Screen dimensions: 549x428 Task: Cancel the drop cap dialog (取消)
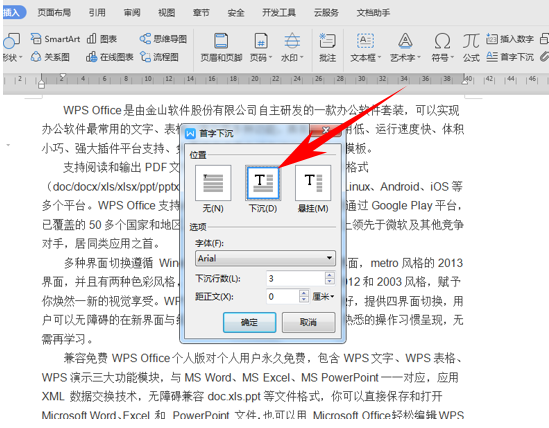[308, 322]
